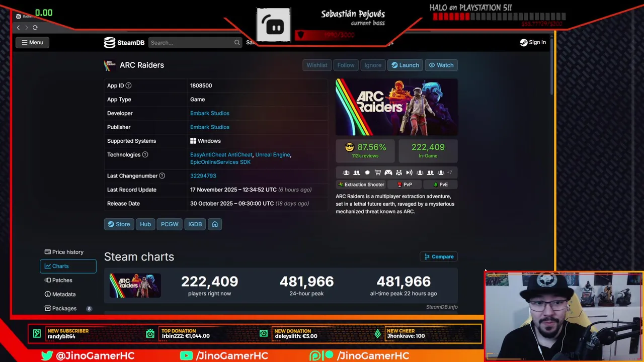Click the game controller support icon
Viewport: 644px width, 362px height.
[388, 172]
